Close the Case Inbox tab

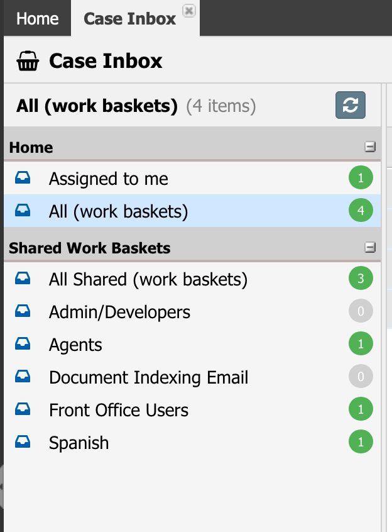pos(188,11)
